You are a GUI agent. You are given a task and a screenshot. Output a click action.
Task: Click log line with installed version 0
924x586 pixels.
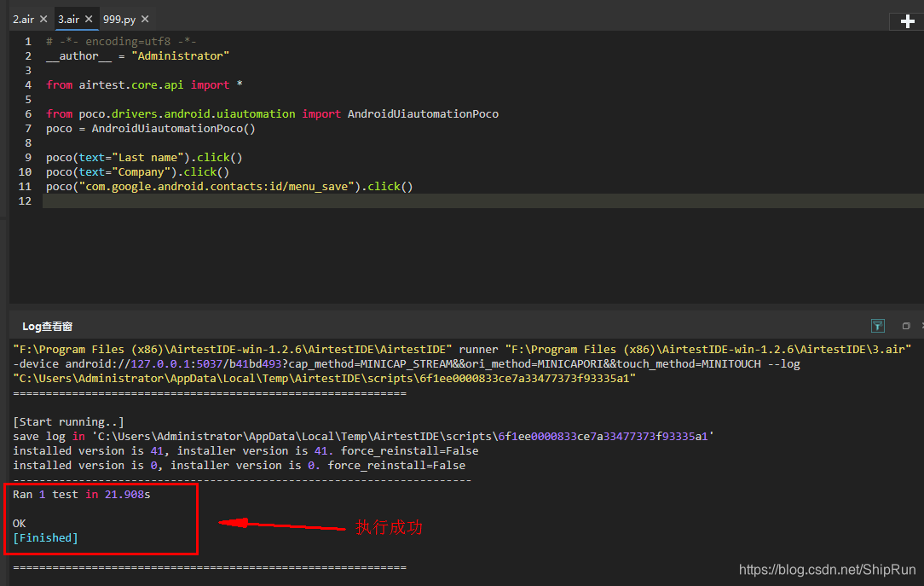click(x=240, y=466)
